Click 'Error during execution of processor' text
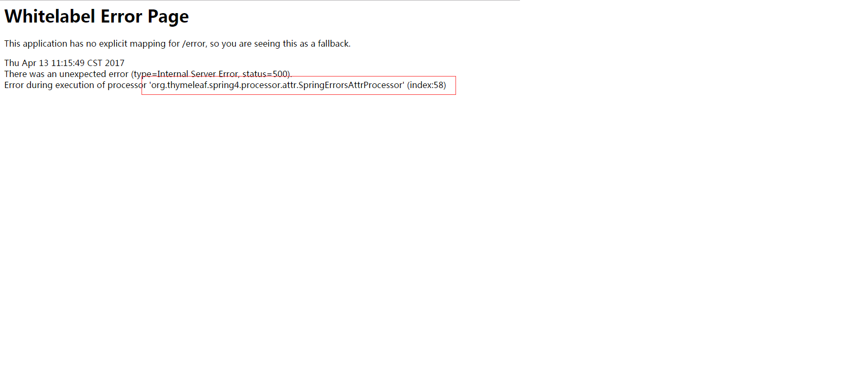868x370 pixels. tap(75, 85)
